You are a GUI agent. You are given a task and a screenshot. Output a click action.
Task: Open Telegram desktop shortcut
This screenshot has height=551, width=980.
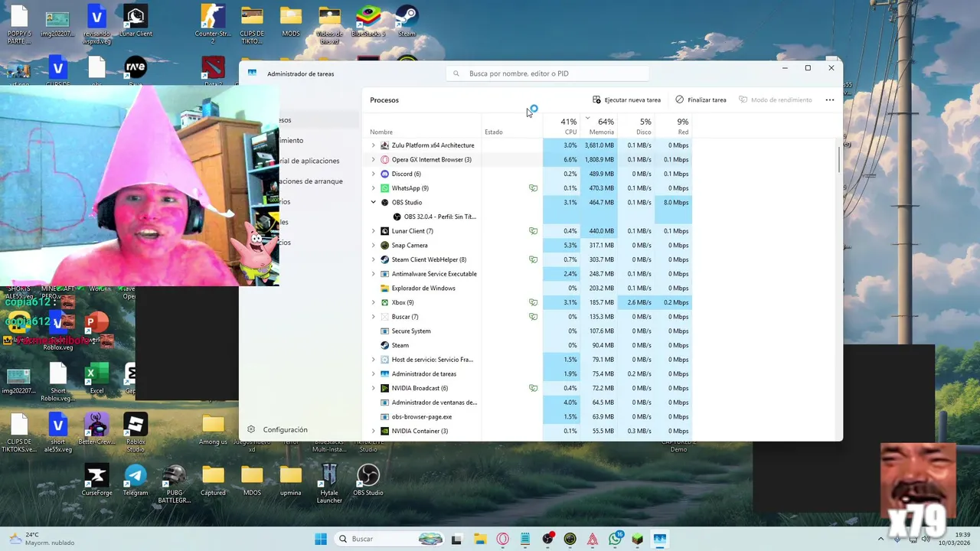pos(136,481)
